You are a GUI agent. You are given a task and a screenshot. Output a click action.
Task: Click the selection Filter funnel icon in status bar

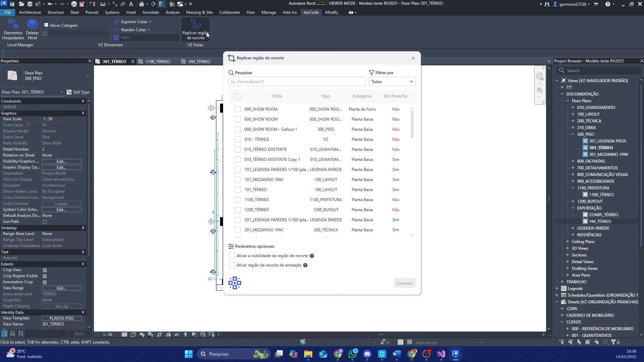pos(613,342)
